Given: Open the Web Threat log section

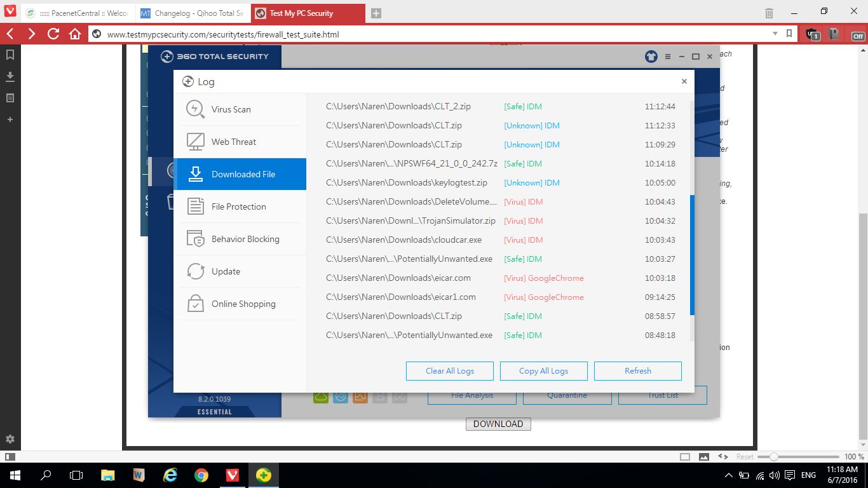Looking at the screenshot, I should click(x=240, y=142).
